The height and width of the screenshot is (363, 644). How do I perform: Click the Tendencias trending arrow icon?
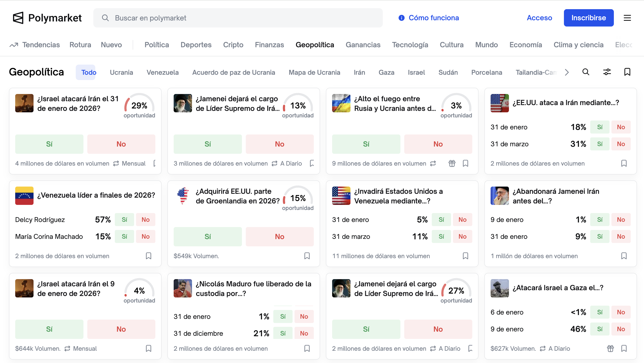pyautogui.click(x=14, y=45)
